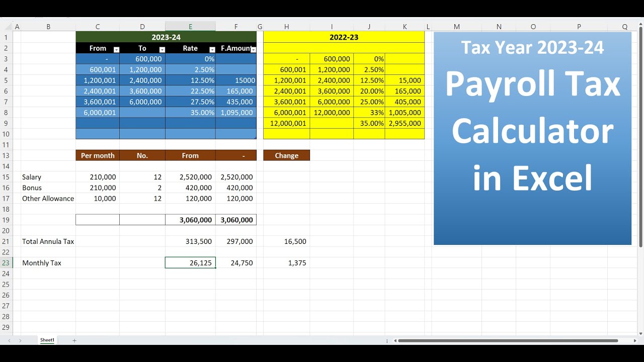Click the No. header cell

(x=142, y=155)
